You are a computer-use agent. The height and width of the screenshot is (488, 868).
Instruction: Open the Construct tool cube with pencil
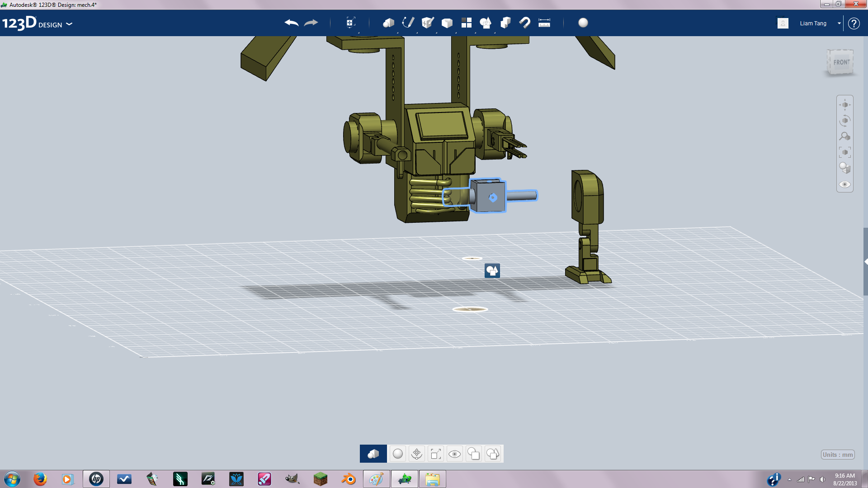pyautogui.click(x=427, y=23)
